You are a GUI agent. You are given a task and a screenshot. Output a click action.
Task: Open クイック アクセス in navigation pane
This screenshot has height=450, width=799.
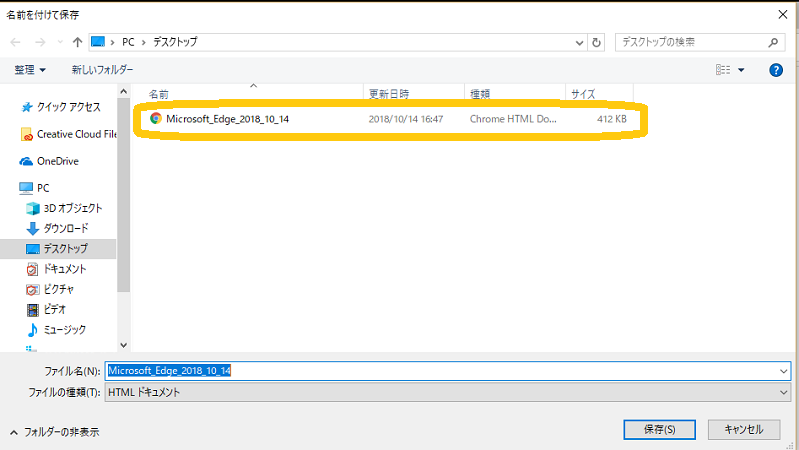tap(69, 107)
